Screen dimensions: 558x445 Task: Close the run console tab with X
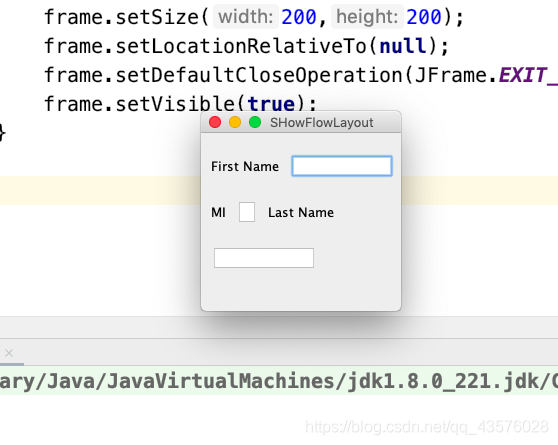pos(9,353)
